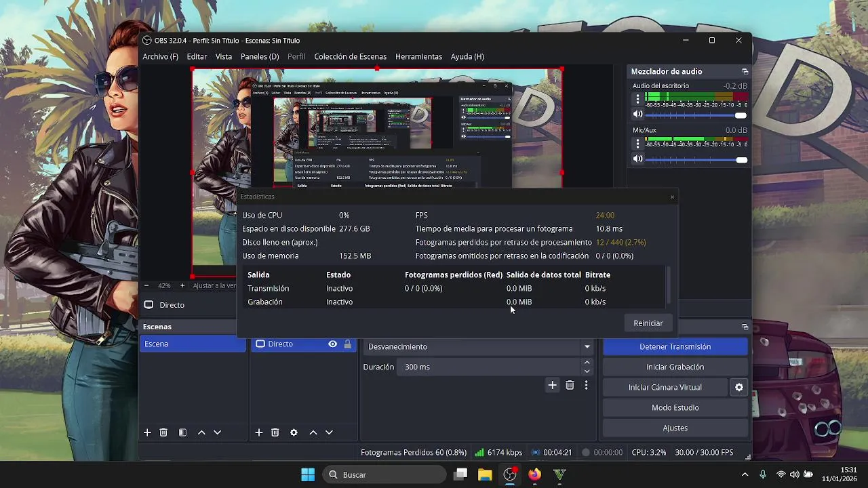The image size is (868, 488).
Task: Open Mic/Aux three-dot options menu
Action: click(x=637, y=143)
